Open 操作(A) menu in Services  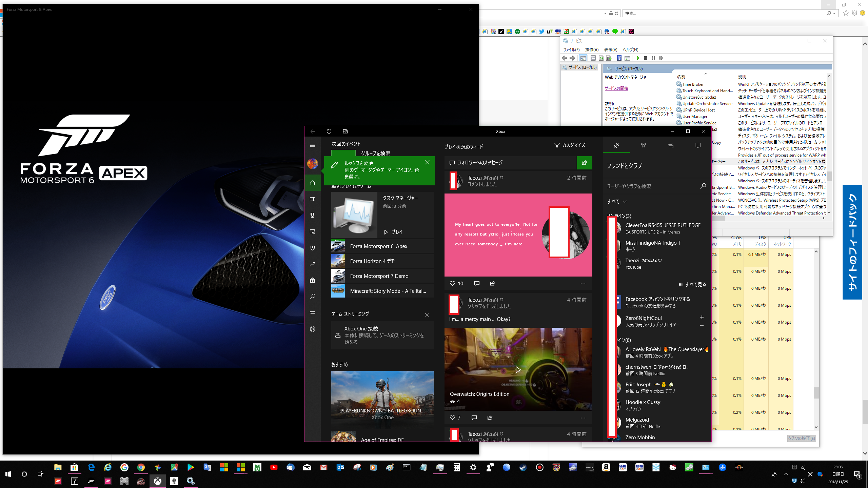[592, 49]
